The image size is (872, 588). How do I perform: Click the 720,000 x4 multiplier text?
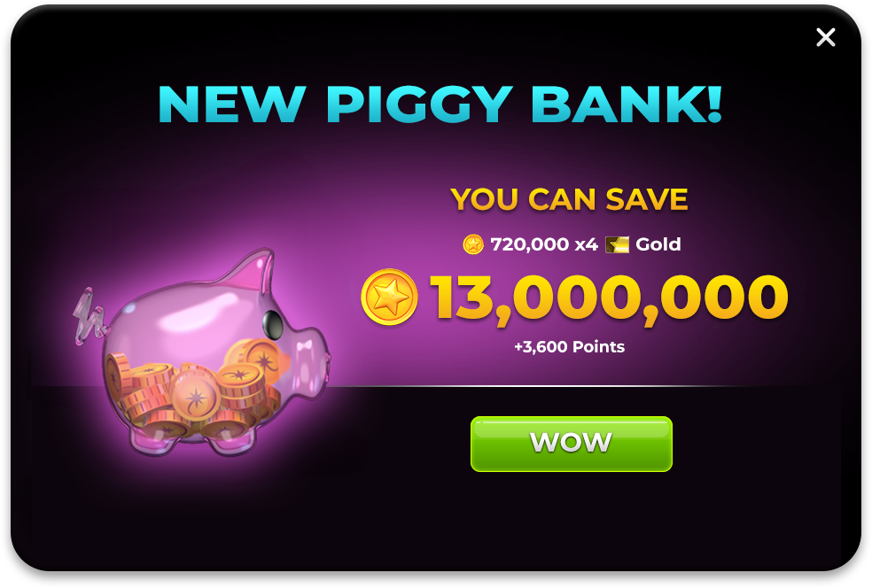(x=544, y=244)
